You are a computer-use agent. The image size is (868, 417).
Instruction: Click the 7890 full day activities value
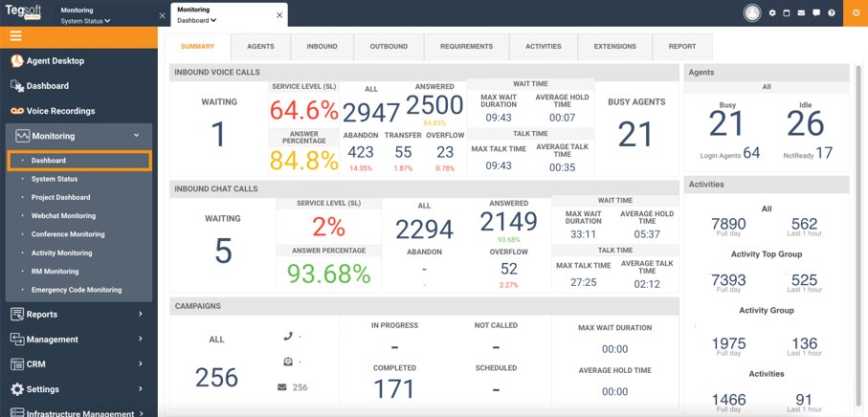[728, 224]
